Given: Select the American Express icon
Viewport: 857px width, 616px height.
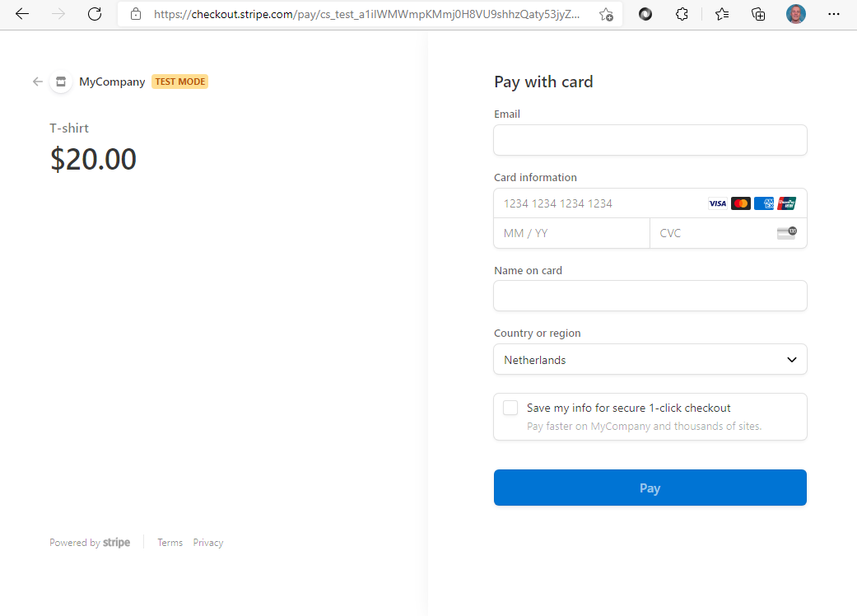Looking at the screenshot, I should (763, 203).
